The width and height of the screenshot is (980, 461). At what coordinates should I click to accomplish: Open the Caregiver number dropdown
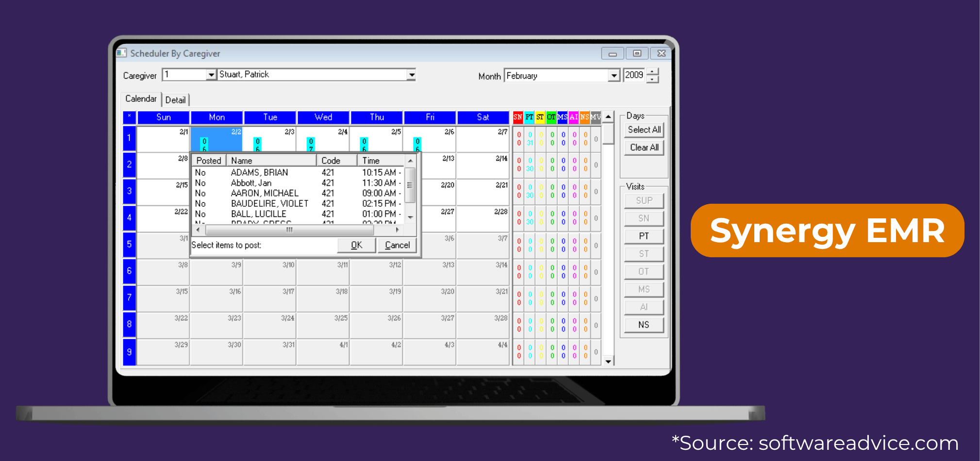click(212, 74)
